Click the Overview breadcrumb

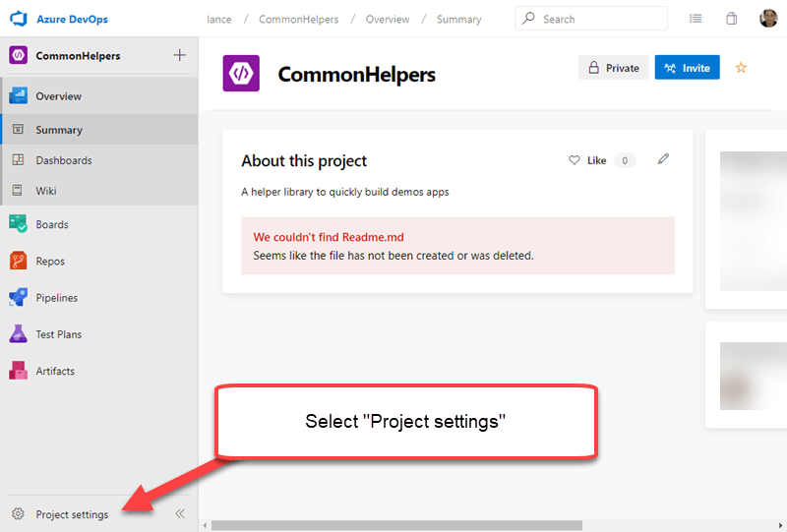point(388,19)
